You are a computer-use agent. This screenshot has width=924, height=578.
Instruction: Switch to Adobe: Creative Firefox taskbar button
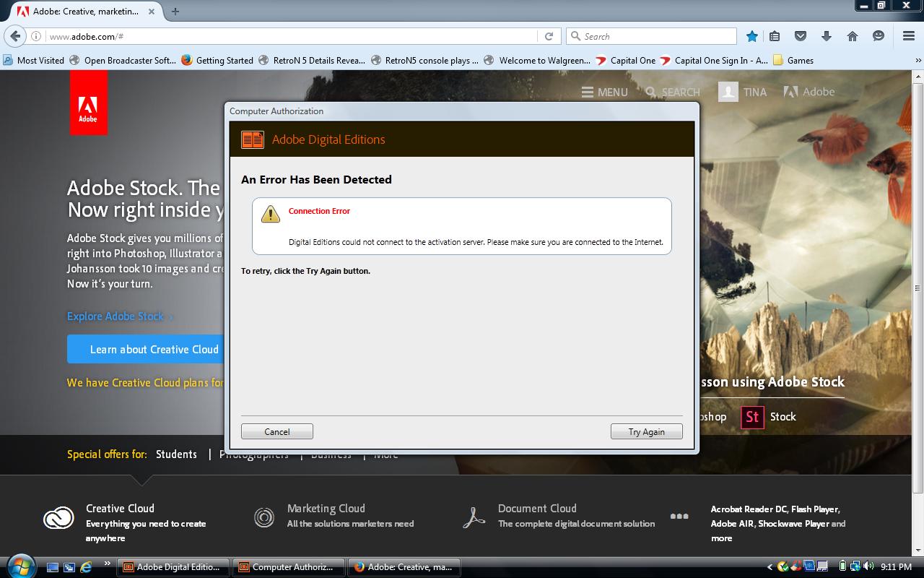pyautogui.click(x=404, y=567)
